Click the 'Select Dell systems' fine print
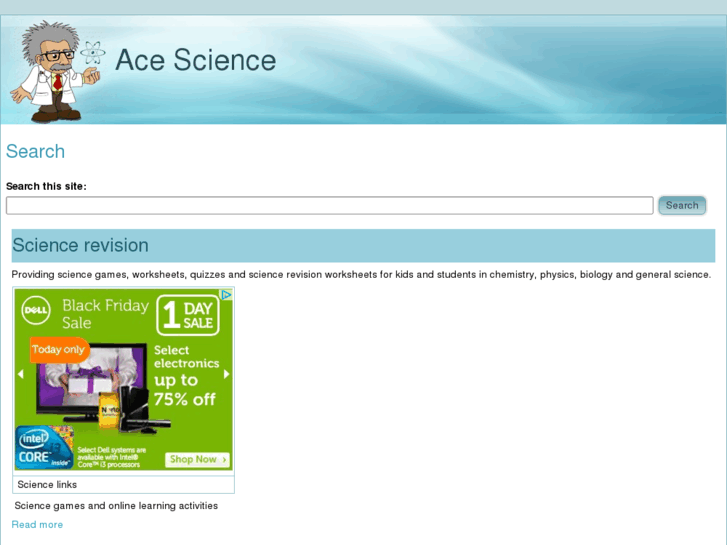The image size is (727, 545). (111, 457)
